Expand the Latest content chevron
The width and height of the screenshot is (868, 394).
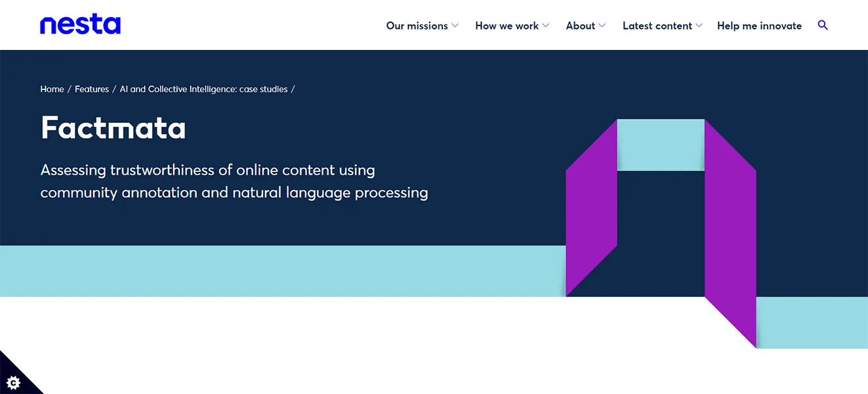(699, 26)
